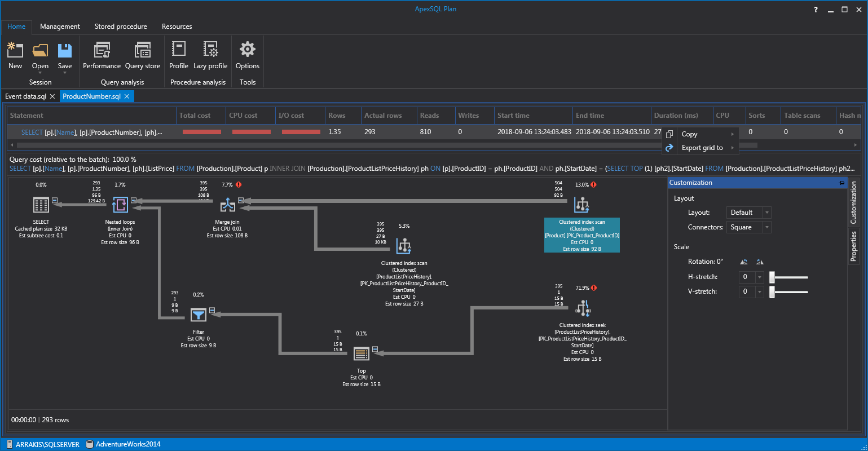Select the Top operator icon
Screen dimensions: 868x451
[362, 353]
